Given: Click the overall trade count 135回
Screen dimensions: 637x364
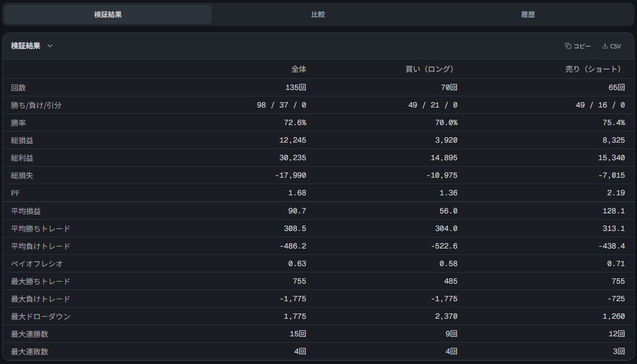Looking at the screenshot, I should pyautogui.click(x=296, y=87).
